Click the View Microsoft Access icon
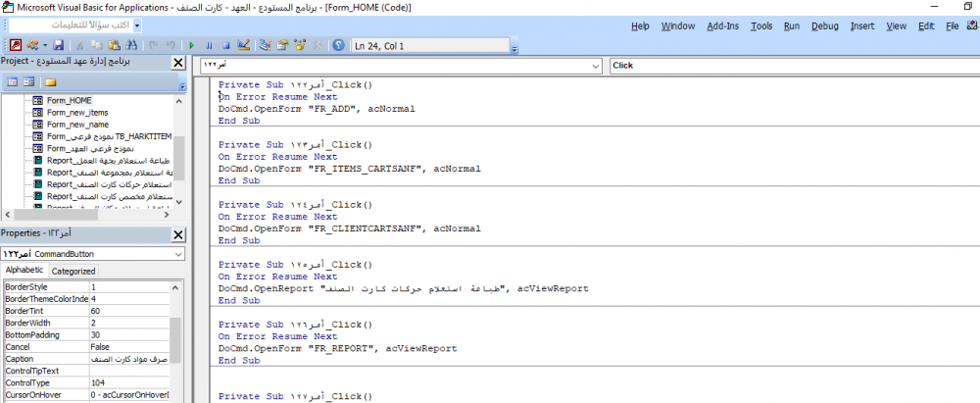 click(16, 45)
